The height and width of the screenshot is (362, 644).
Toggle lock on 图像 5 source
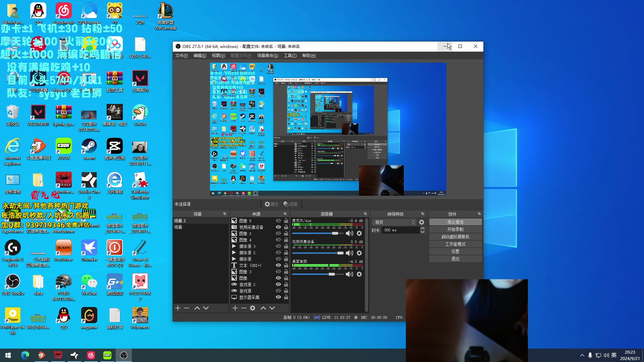coord(286,221)
